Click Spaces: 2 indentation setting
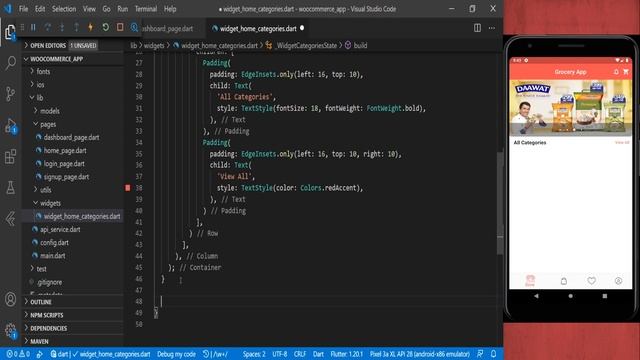 [x=254, y=354]
